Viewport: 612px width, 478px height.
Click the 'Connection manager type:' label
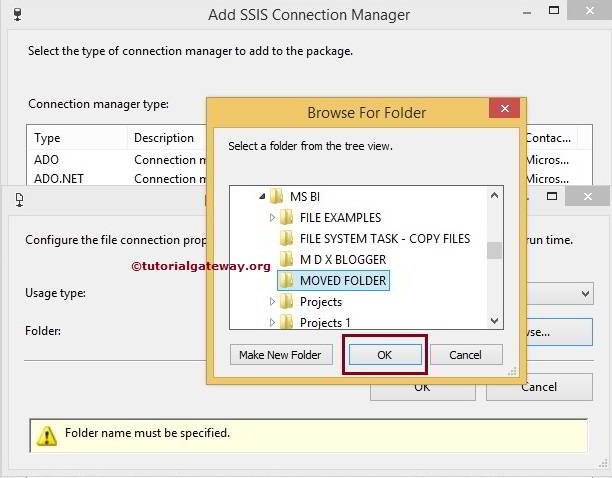click(98, 104)
